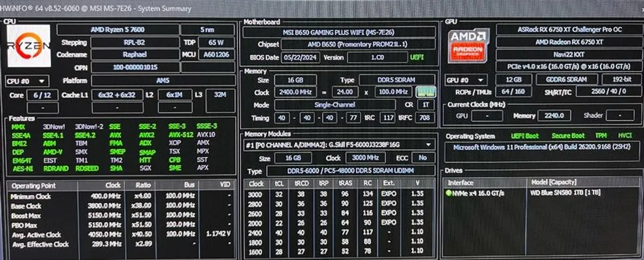
Task: Click the MSI B650 GAMING PLUS WIFI field
Action: (339, 32)
